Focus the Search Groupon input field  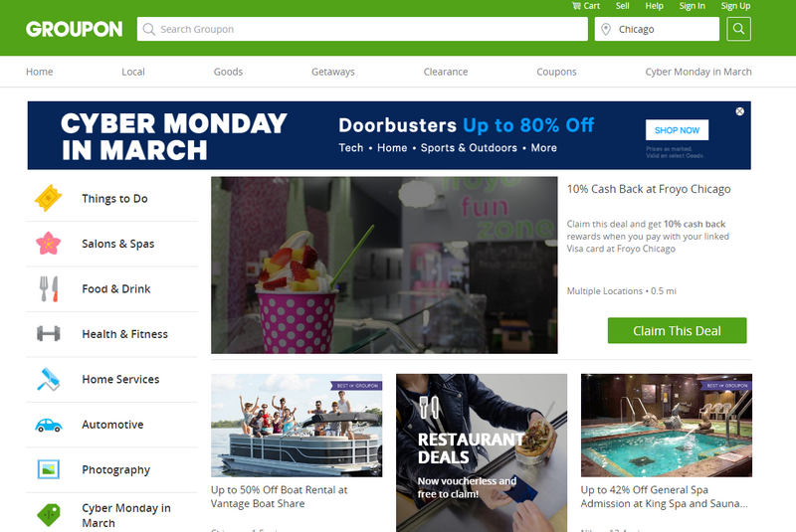[x=362, y=29]
